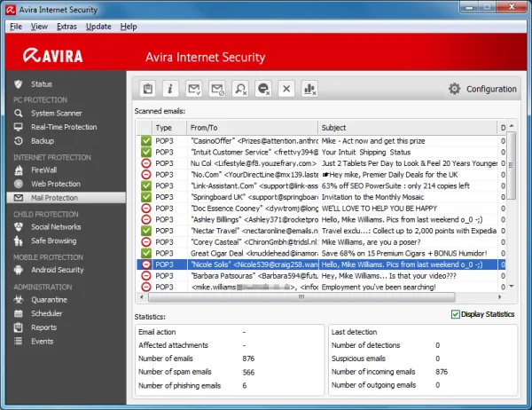
Task: Click the Reports clipboard icon in the sidebar
Action: tap(19, 327)
